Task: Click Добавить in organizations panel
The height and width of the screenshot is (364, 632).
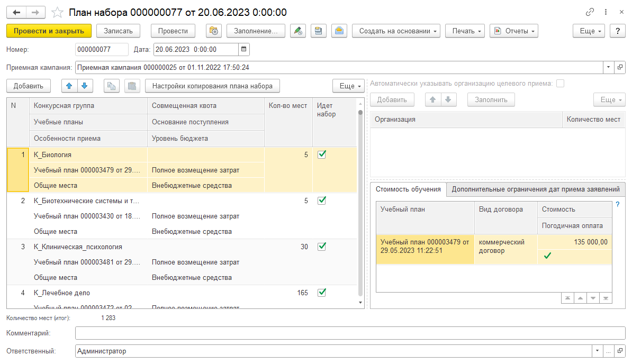Action: [392, 99]
